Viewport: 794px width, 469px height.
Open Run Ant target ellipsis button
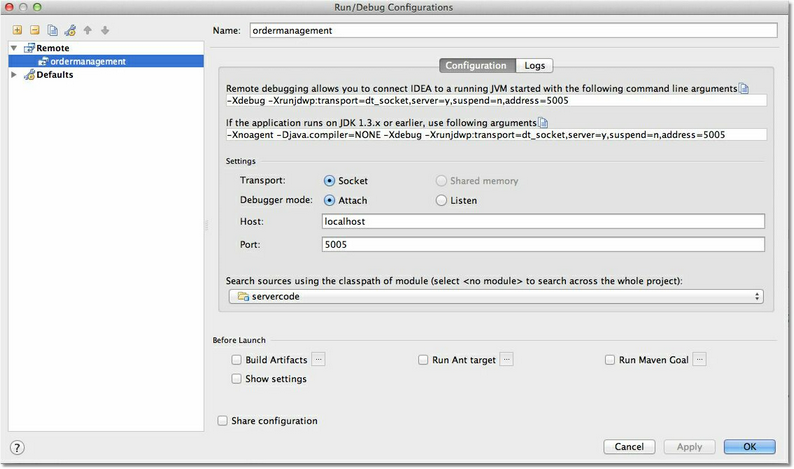[506, 360]
